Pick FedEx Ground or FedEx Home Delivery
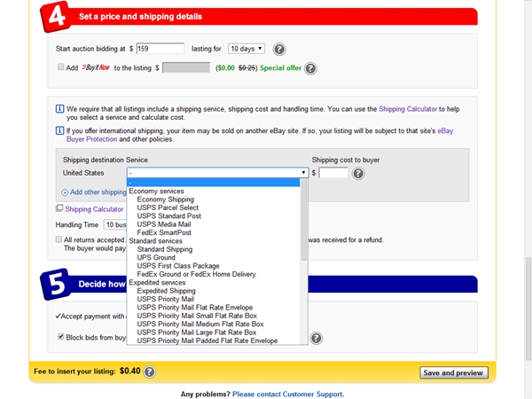This screenshot has width=532, height=399. click(197, 274)
